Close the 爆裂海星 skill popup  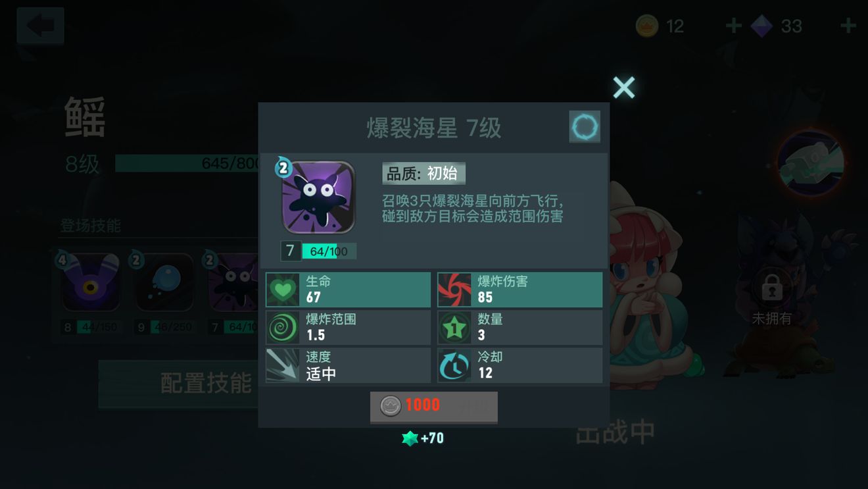tap(623, 87)
